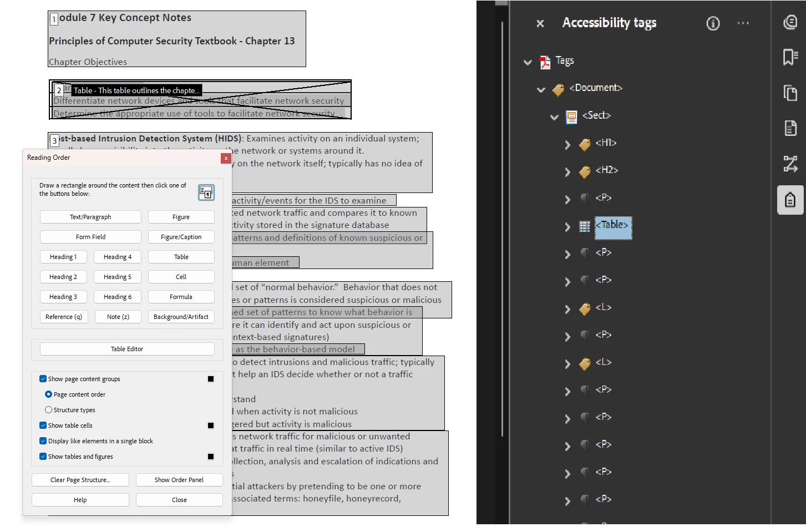
Task: Tag selection as Heading 5
Action: click(118, 277)
